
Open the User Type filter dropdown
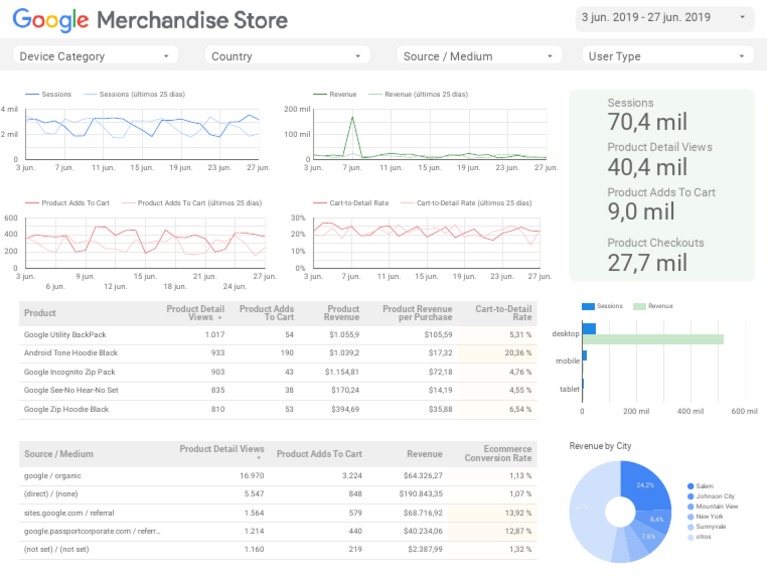pos(668,56)
